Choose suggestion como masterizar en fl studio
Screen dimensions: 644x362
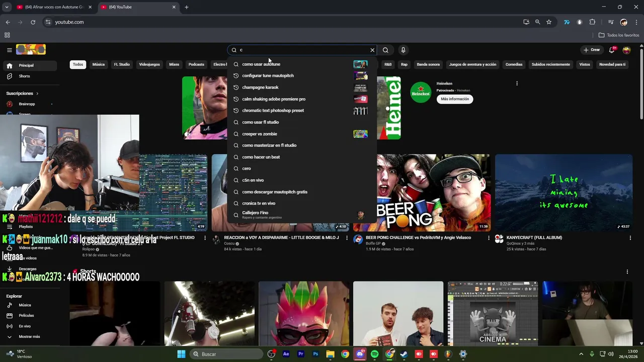pos(302,145)
